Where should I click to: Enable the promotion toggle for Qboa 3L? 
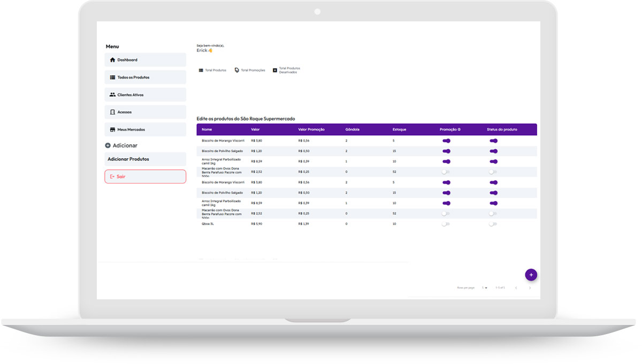click(445, 224)
